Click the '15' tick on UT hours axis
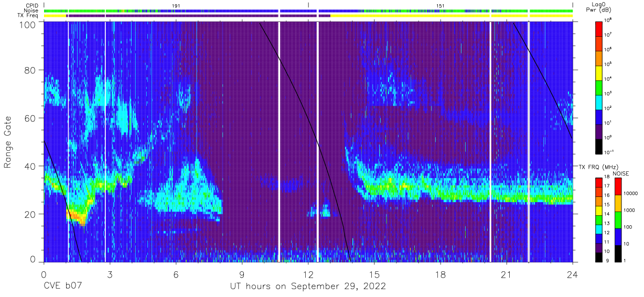This screenshot has width=644, height=297. click(x=374, y=275)
